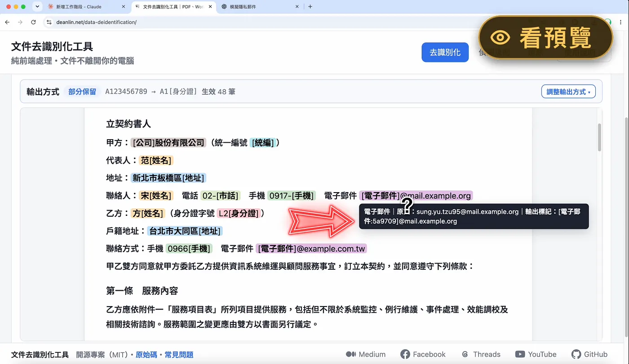Click the 0966[手機] mobile token
This screenshot has width=629, height=364.
[189, 249]
